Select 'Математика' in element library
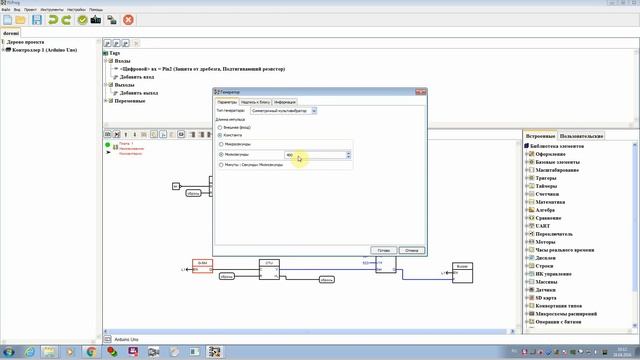640x360 pixels. click(x=550, y=202)
